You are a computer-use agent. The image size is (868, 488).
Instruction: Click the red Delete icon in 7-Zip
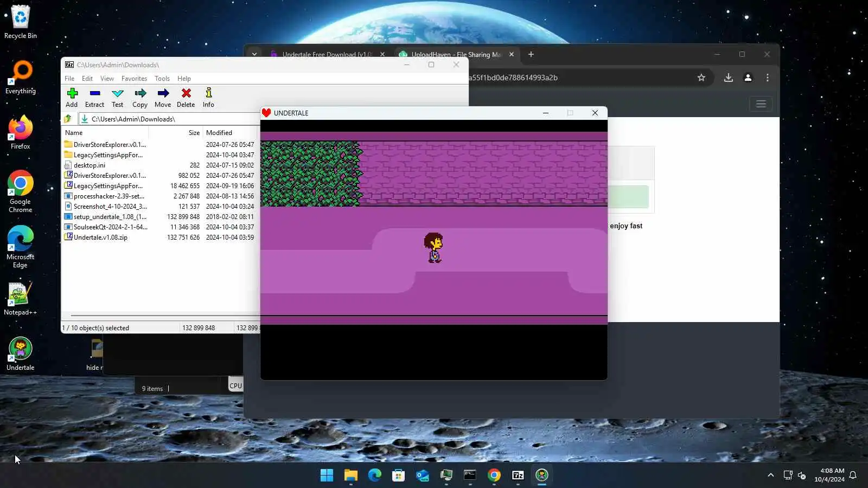(186, 98)
